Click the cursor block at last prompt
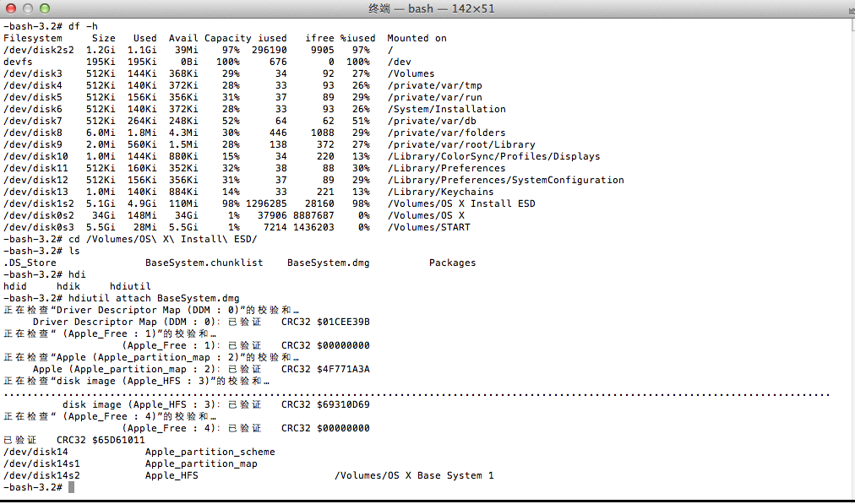This screenshot has height=504, width=855. coord(72,488)
